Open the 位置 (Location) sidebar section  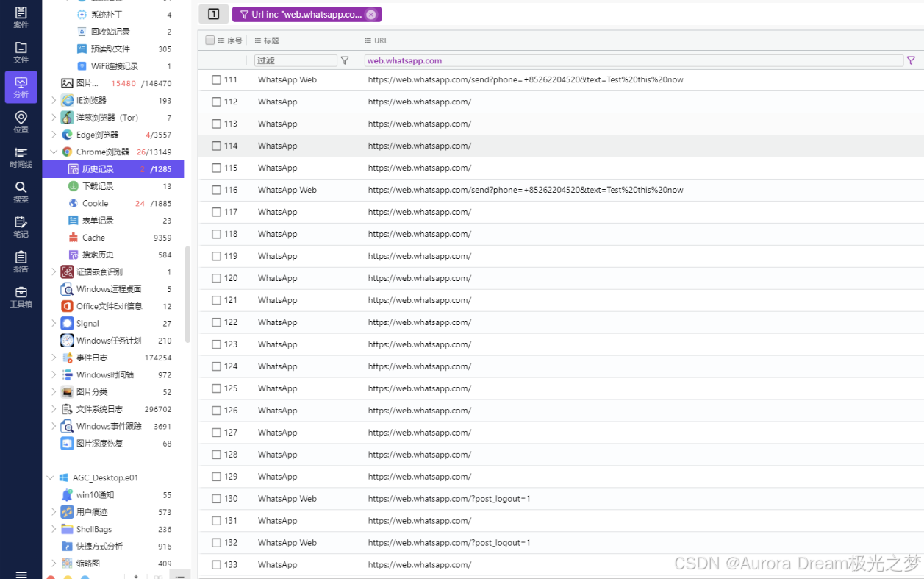[21, 122]
